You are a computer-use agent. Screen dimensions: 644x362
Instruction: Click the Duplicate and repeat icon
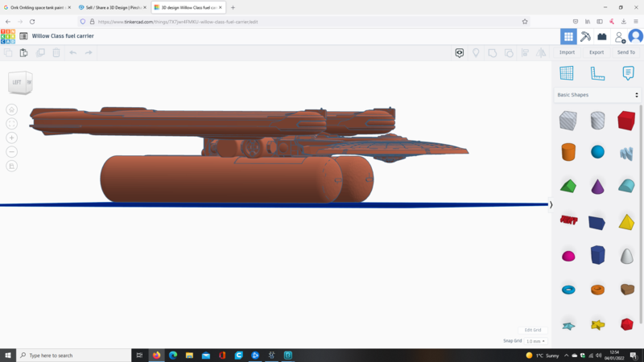pyautogui.click(x=40, y=52)
